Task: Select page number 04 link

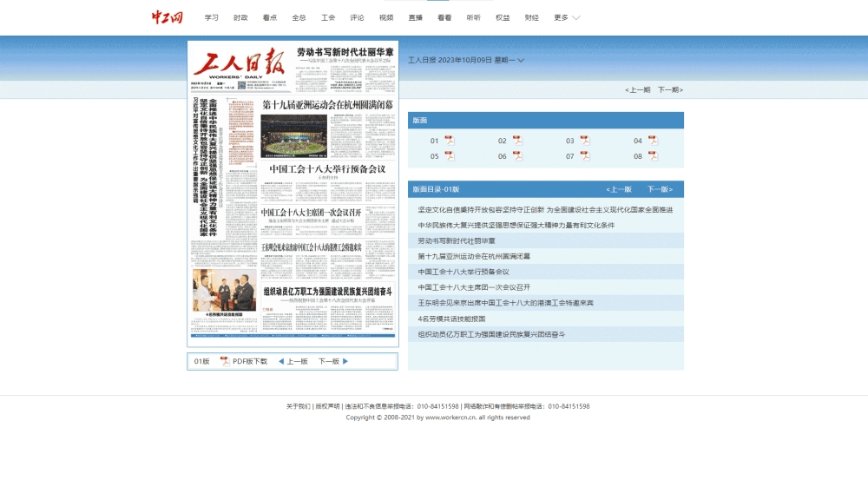Action: (x=638, y=141)
